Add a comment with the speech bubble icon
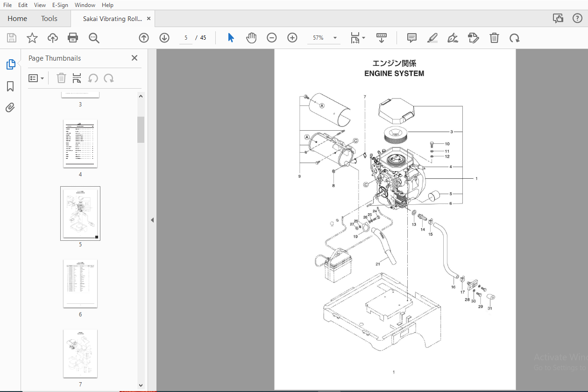The height and width of the screenshot is (392, 588). pos(411,38)
